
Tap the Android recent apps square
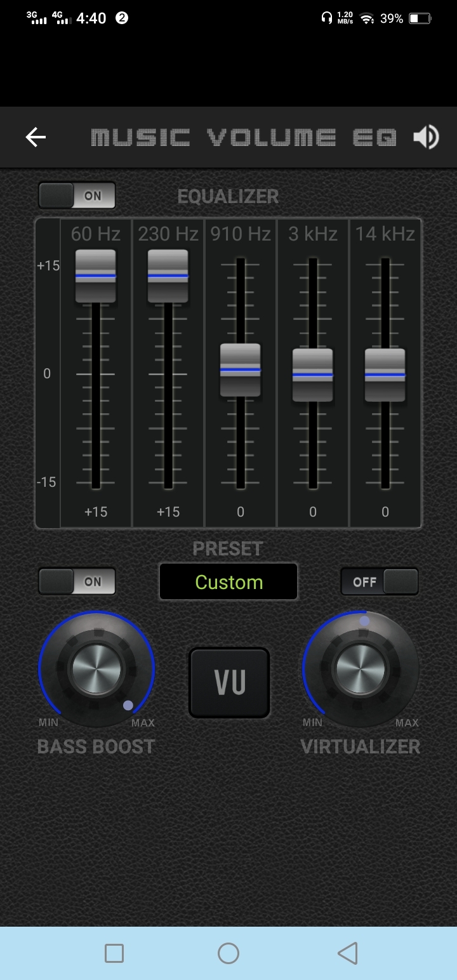click(x=114, y=953)
